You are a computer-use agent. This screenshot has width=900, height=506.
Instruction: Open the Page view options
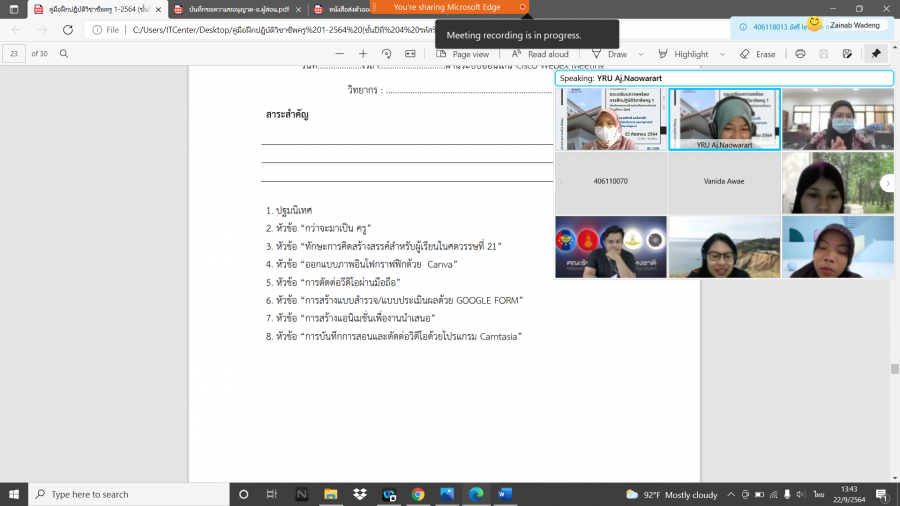463,54
